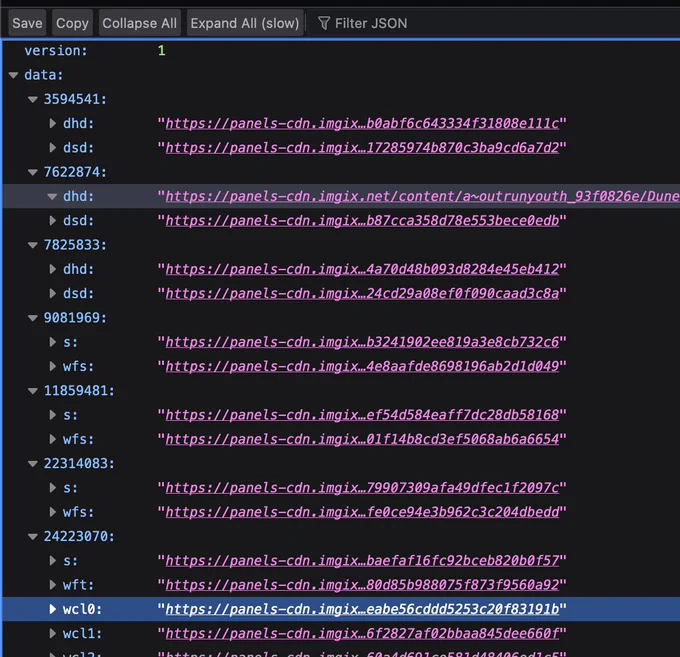
Task: Select the 3594541 key label
Action: (75, 100)
